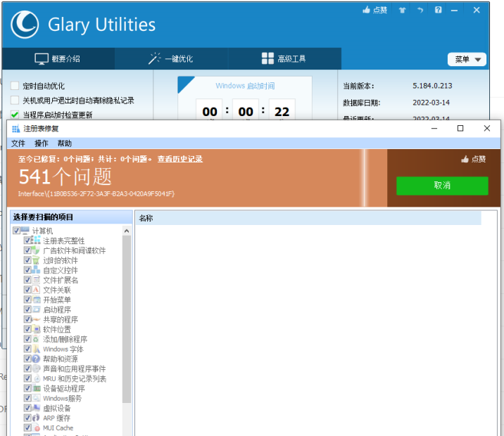Click the four-squares icon of 高级工具
This screenshot has width=504, height=436.
(x=267, y=58)
